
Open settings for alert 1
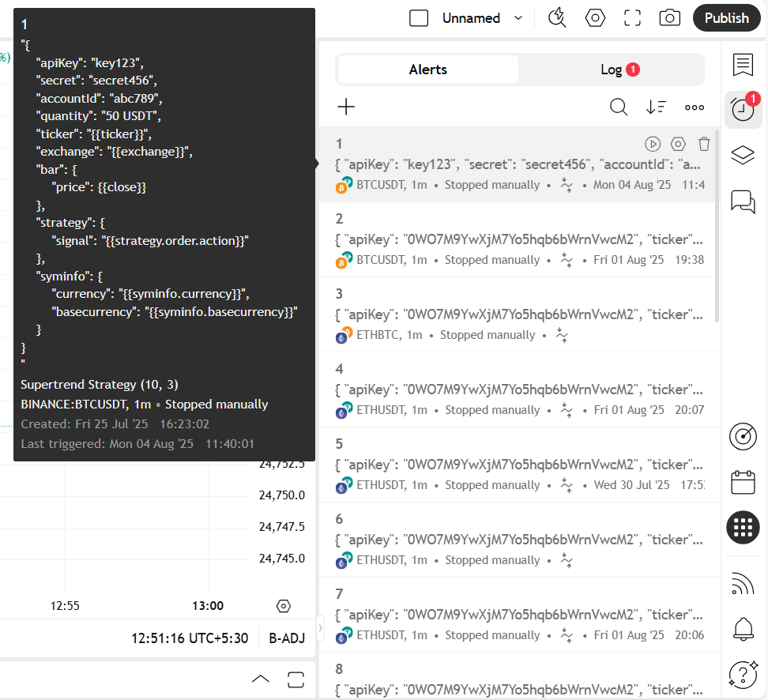click(x=678, y=144)
